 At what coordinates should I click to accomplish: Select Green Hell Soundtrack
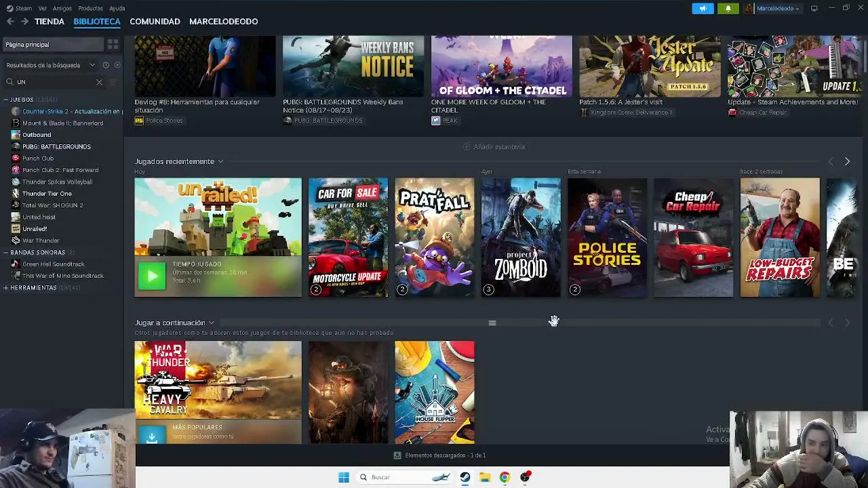pos(54,264)
